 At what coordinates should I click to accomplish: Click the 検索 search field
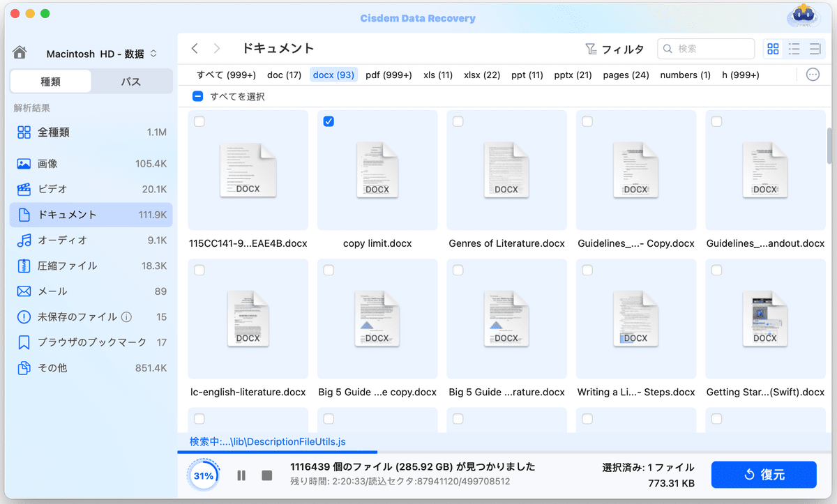711,49
